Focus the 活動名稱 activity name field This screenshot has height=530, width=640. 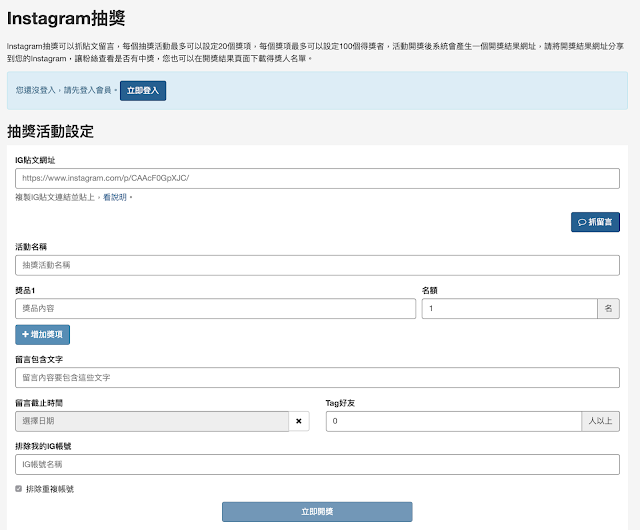[x=317, y=265]
